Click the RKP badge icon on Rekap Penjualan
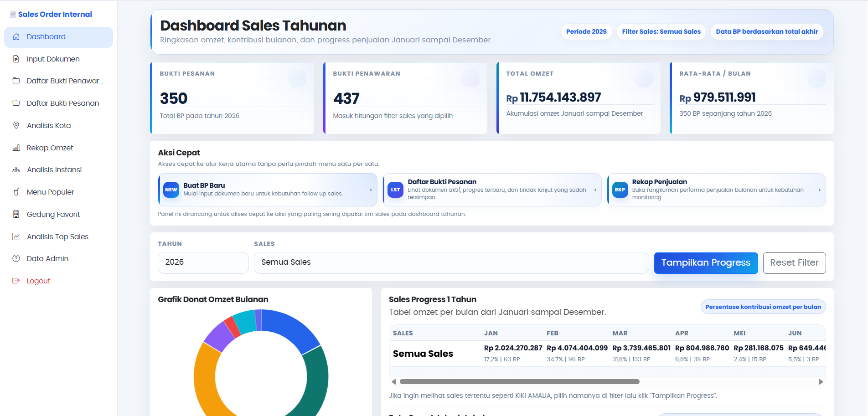Image resolution: width=868 pixels, height=416 pixels. click(x=620, y=190)
